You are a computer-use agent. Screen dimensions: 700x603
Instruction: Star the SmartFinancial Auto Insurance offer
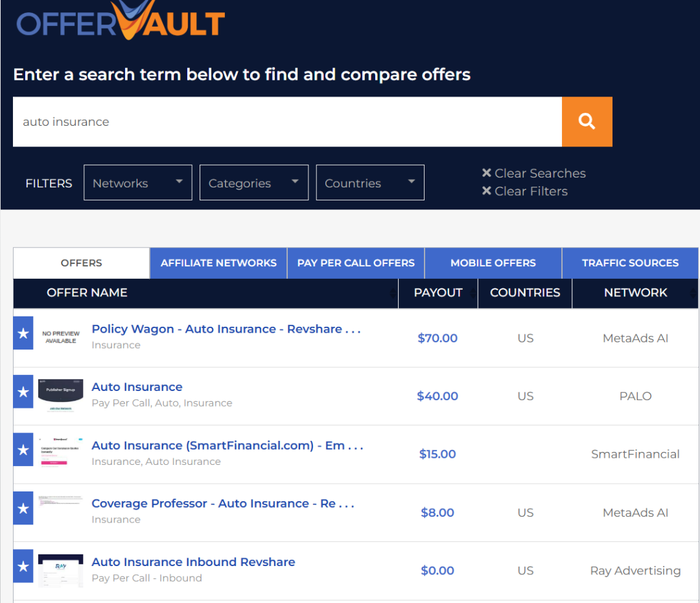pyautogui.click(x=23, y=450)
